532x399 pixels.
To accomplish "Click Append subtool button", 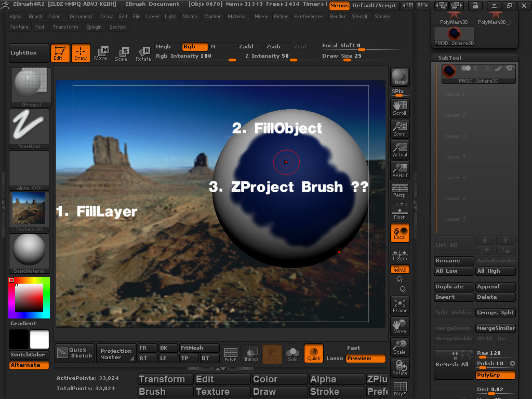I will (x=496, y=287).
